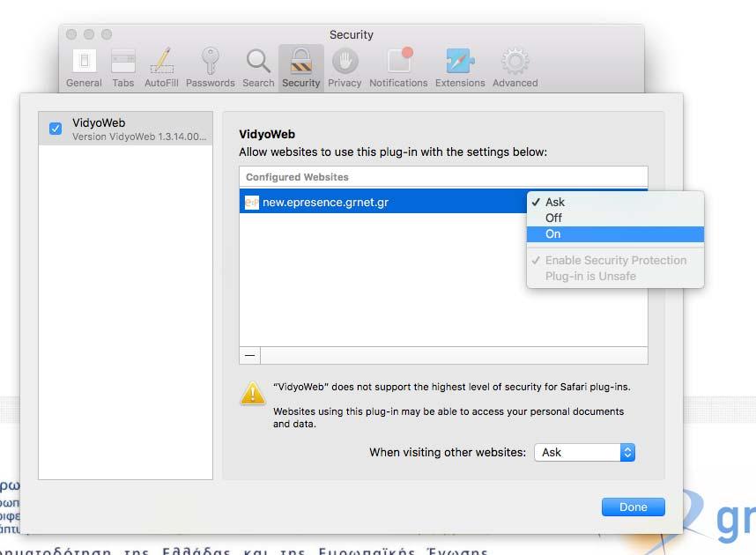Choose On in the popup menu
The image size is (756, 555).
tap(615, 233)
